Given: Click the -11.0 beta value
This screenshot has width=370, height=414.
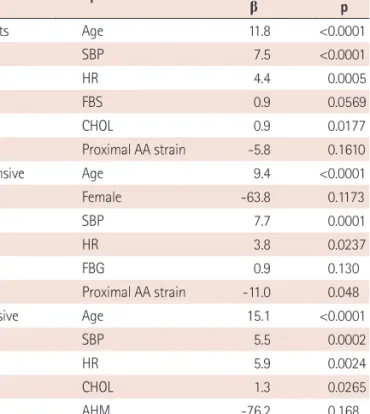Looking at the screenshot, I should [257, 292].
